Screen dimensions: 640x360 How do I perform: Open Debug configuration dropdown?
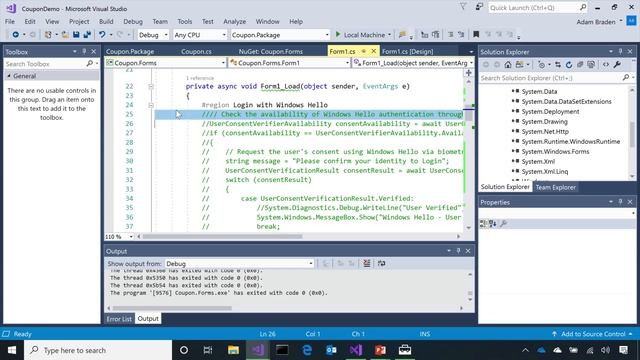pyautogui.click(x=153, y=35)
